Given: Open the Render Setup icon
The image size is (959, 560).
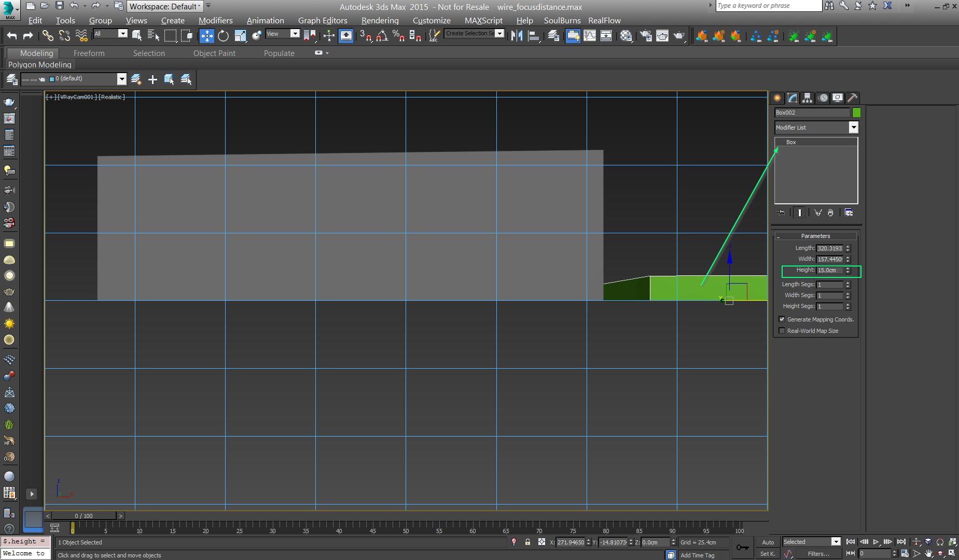Looking at the screenshot, I should tap(646, 36).
